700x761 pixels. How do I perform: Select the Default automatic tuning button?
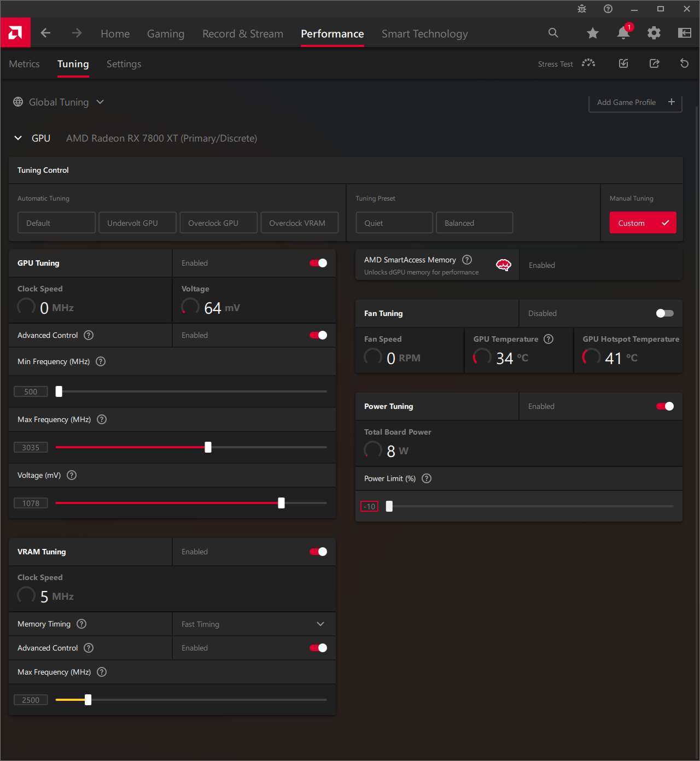click(x=57, y=223)
